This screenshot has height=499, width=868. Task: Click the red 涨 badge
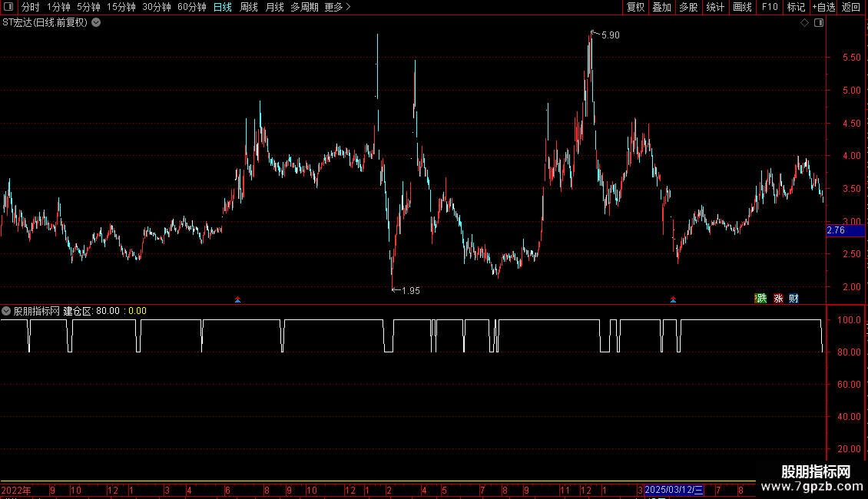[778, 298]
